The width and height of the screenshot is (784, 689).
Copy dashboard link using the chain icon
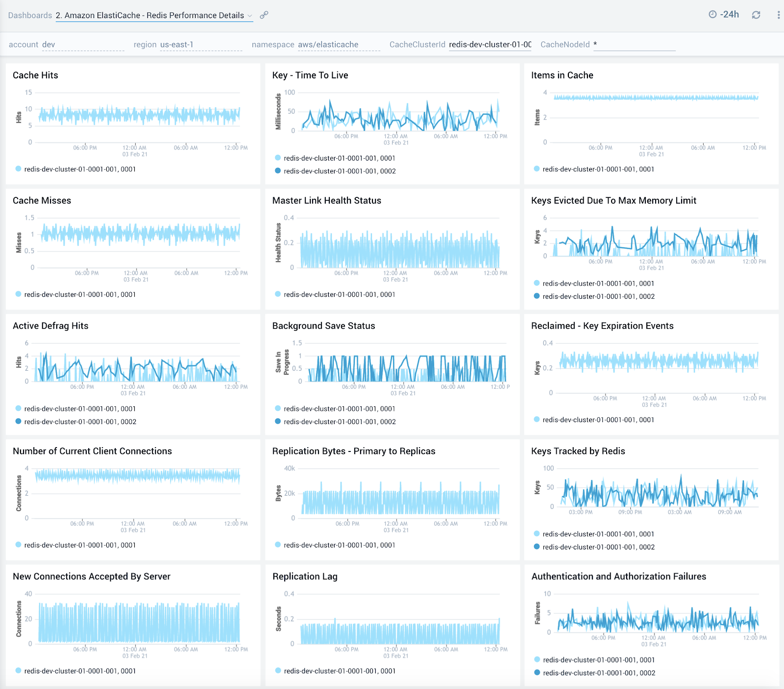click(x=264, y=15)
